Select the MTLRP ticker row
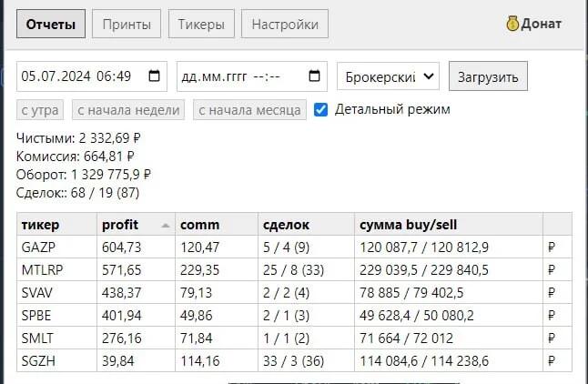 (x=294, y=270)
